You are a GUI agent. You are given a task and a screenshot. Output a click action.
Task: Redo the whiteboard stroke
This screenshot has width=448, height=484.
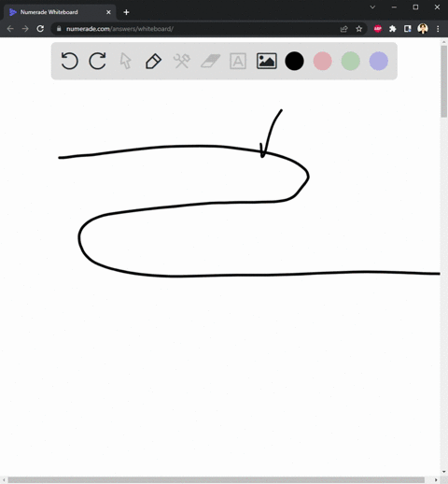pos(97,61)
